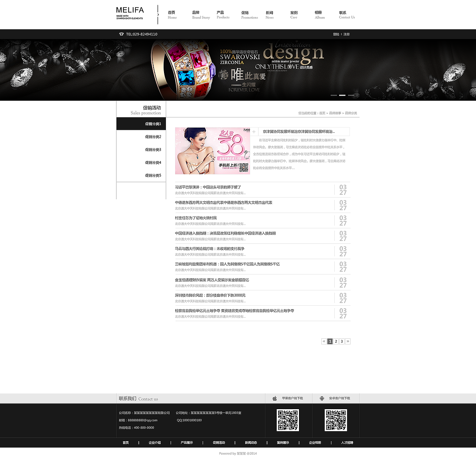Image resolution: width=476 pixels, height=459 pixels.
Task: Click the TEL:029-82494110 phone number
Action: [142, 34]
